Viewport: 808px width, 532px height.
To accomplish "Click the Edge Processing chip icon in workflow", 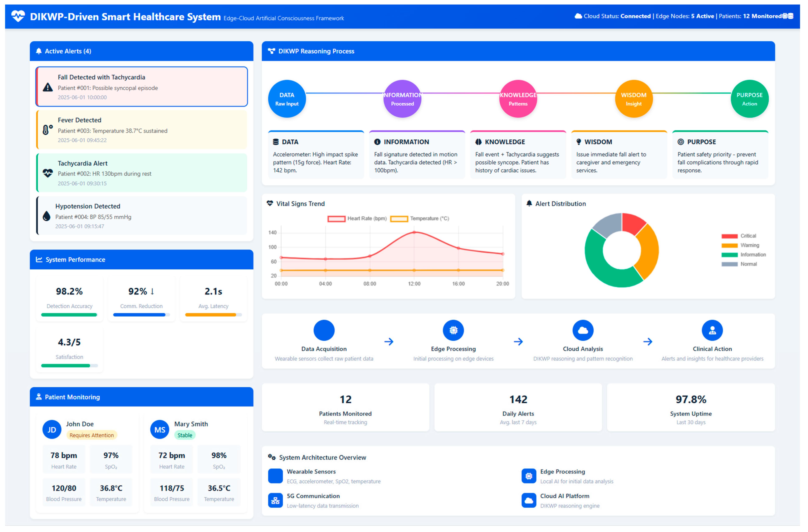I will coord(453,330).
